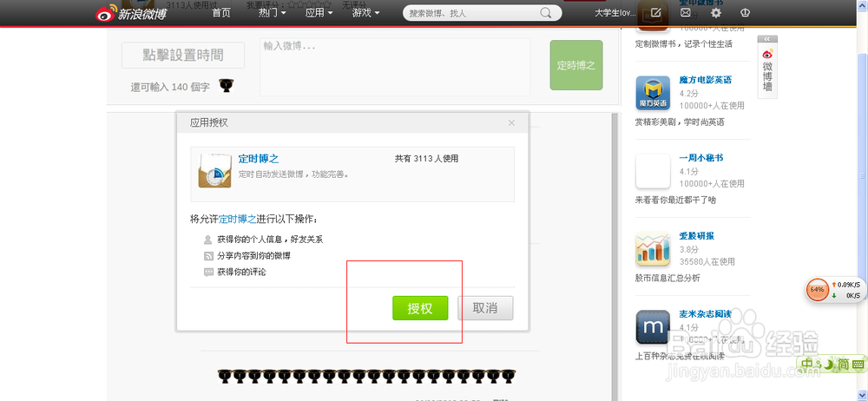Click the magnifier search icon
This screenshot has width=868, height=401.
(x=546, y=13)
